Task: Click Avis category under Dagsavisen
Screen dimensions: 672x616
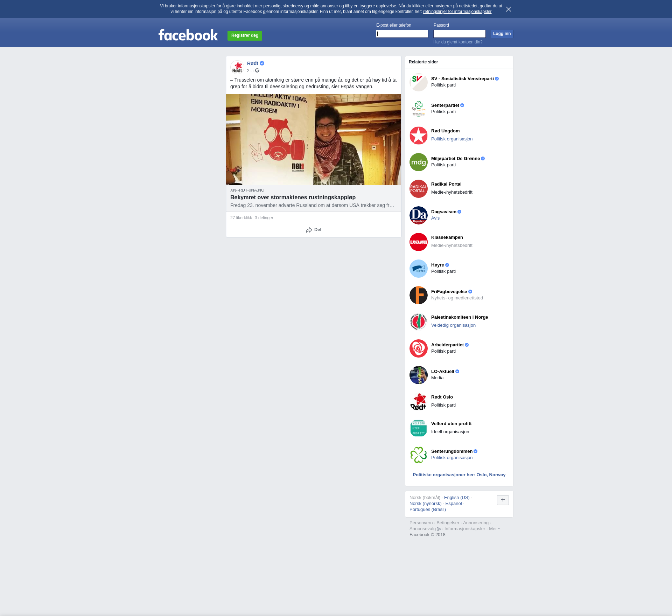Action: pos(435,218)
